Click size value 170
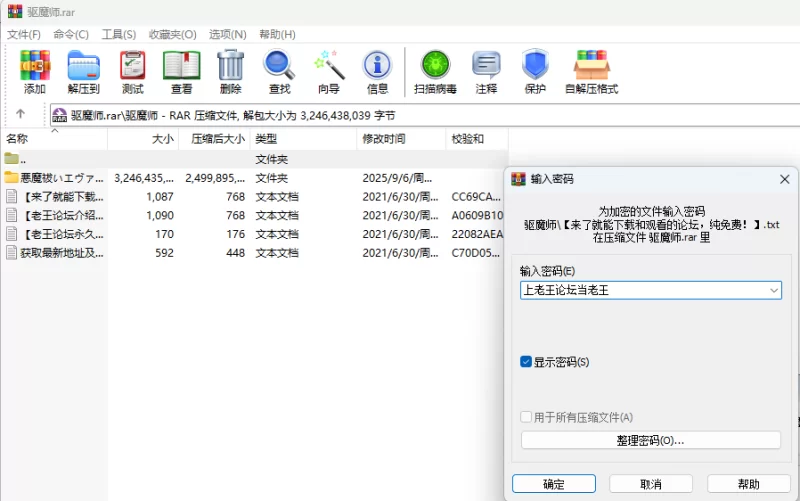 click(164, 234)
